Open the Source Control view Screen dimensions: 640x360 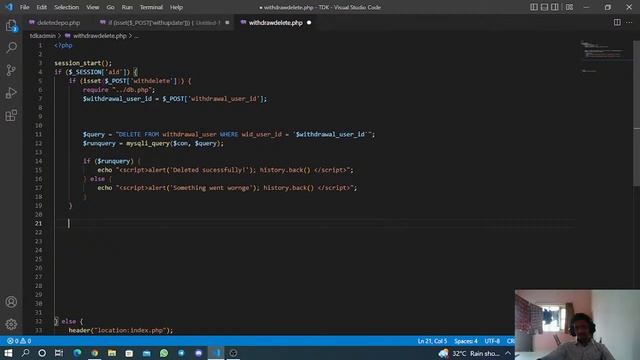tap(11, 70)
